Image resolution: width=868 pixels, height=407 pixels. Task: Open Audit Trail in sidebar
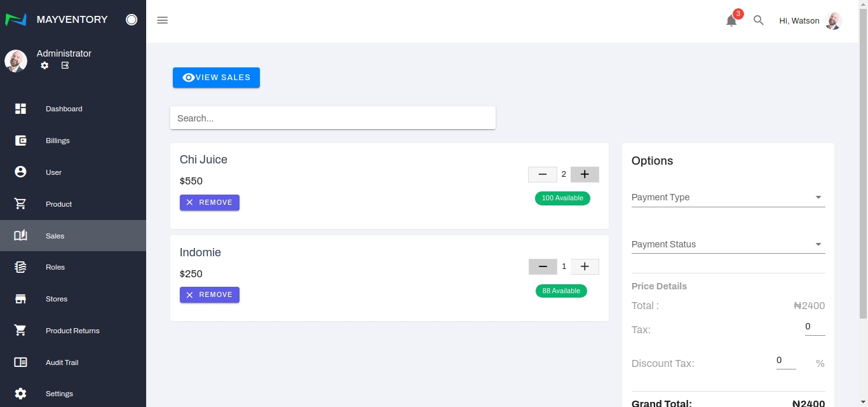62,362
